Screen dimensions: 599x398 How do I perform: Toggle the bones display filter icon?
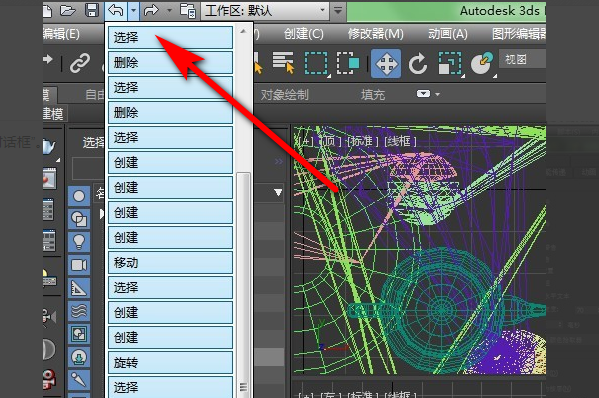79,379
